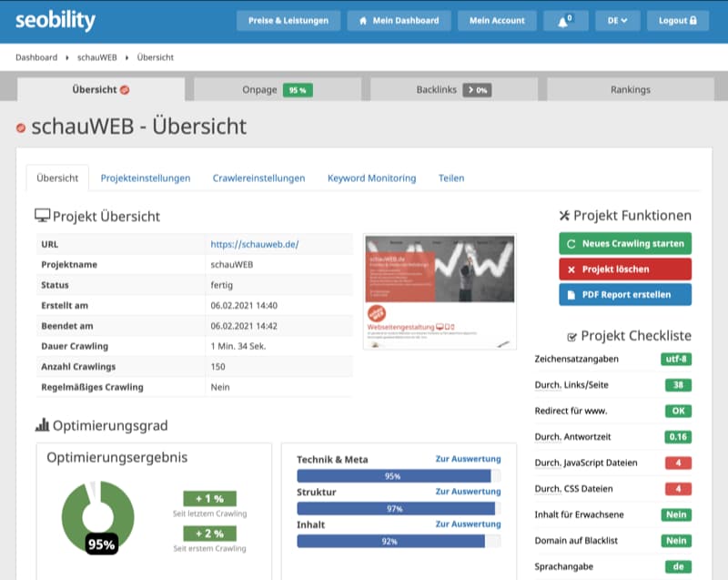
Task: Click Zur Auswertung for Technik & Meta
Action: point(468,459)
